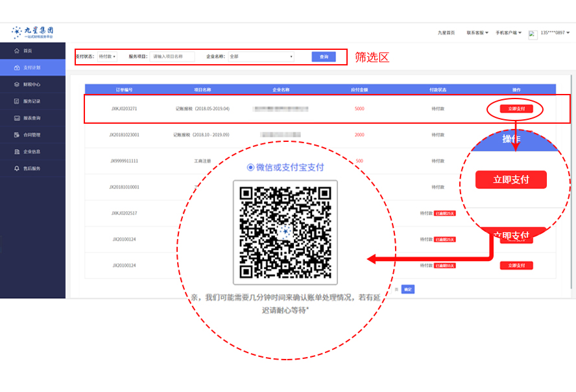This screenshot has width=576, height=392.
Task: Select order number JX9999911111
Action: [x=124, y=161]
